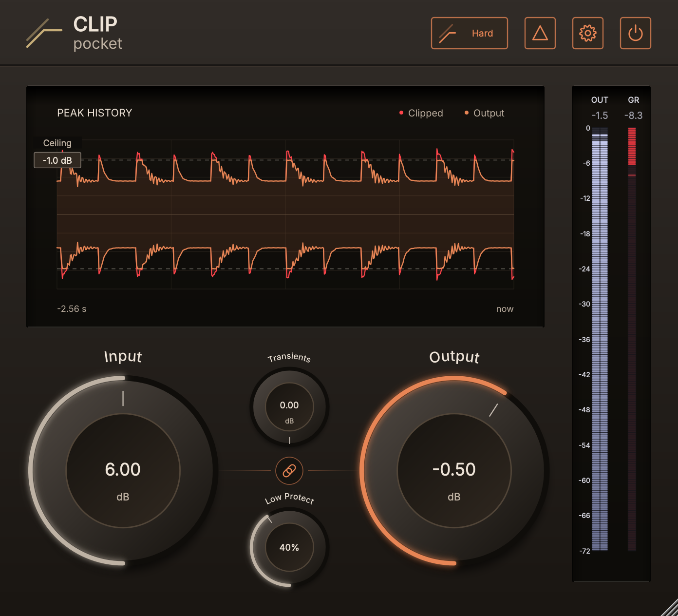
Task: Click the -0.50 output value readout
Action: pos(454,469)
